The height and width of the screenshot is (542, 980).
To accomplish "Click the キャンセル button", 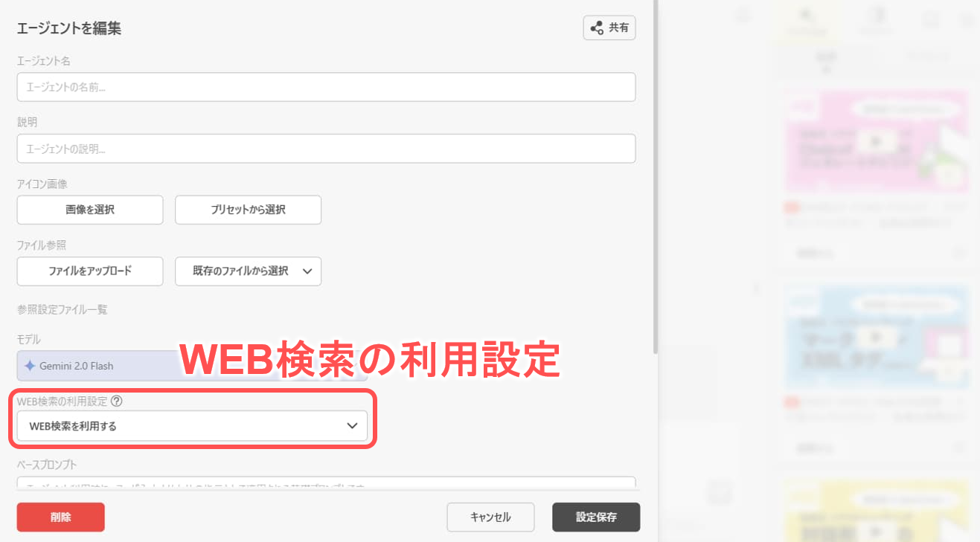I will 490,517.
